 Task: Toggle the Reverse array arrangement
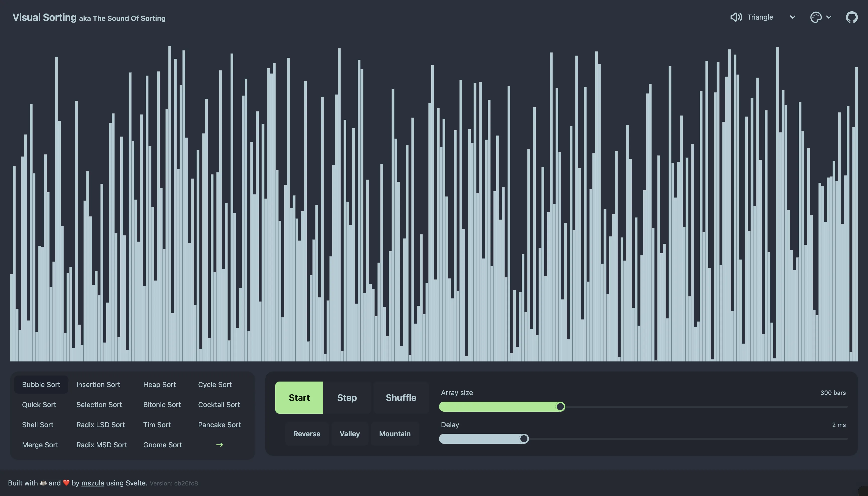tap(306, 433)
